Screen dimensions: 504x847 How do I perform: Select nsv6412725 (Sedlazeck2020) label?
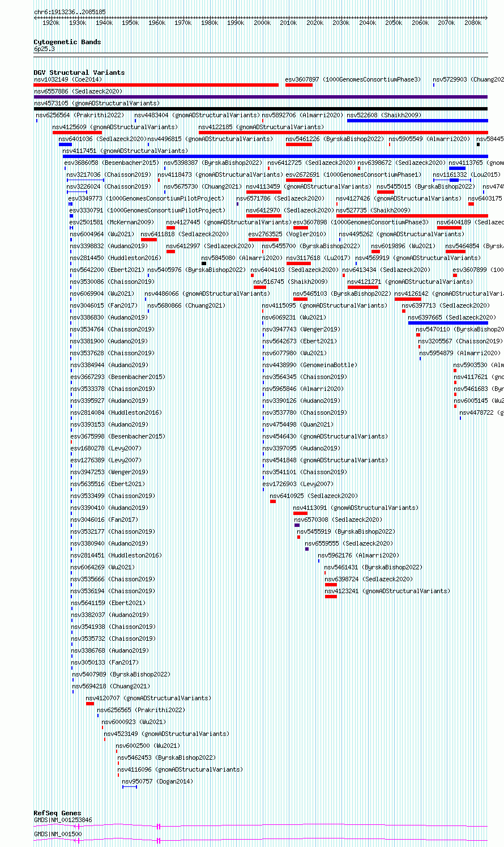[x=311, y=163]
